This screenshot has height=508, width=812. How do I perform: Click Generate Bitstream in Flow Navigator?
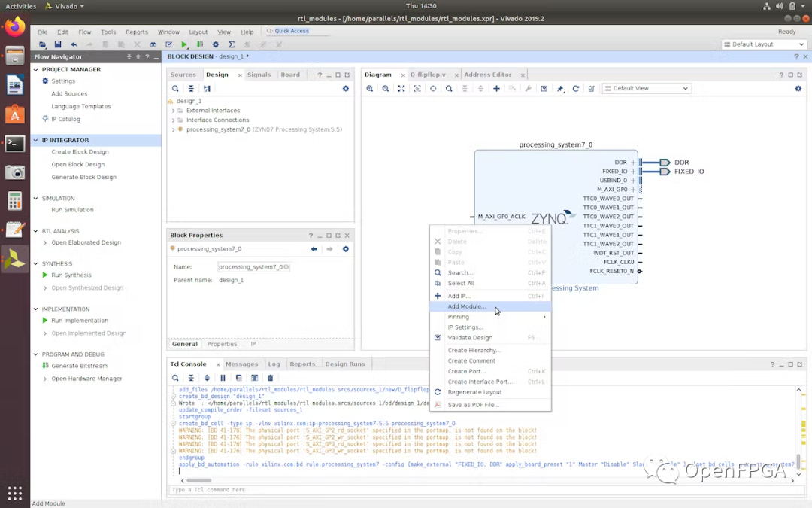click(x=79, y=366)
